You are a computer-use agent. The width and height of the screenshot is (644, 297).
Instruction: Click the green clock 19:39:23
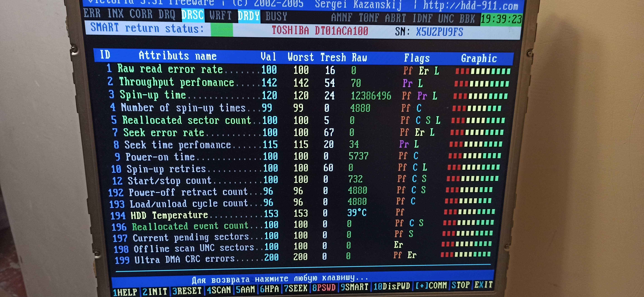pyautogui.click(x=501, y=19)
